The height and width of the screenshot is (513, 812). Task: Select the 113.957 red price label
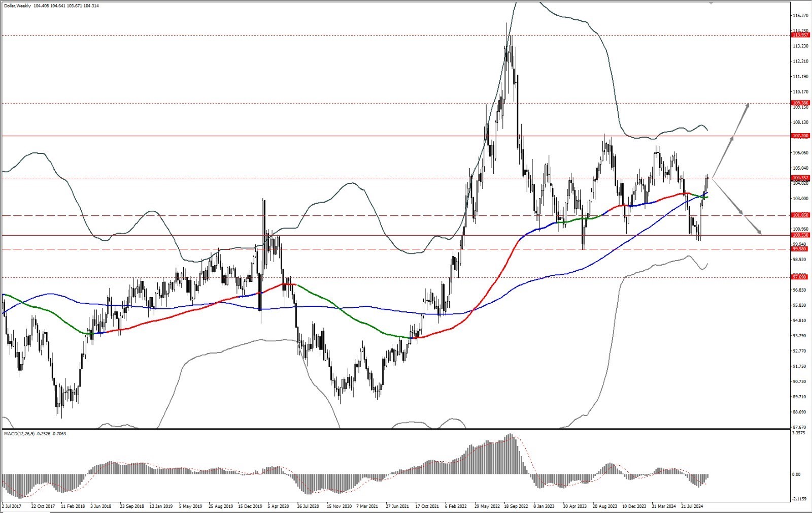point(800,35)
